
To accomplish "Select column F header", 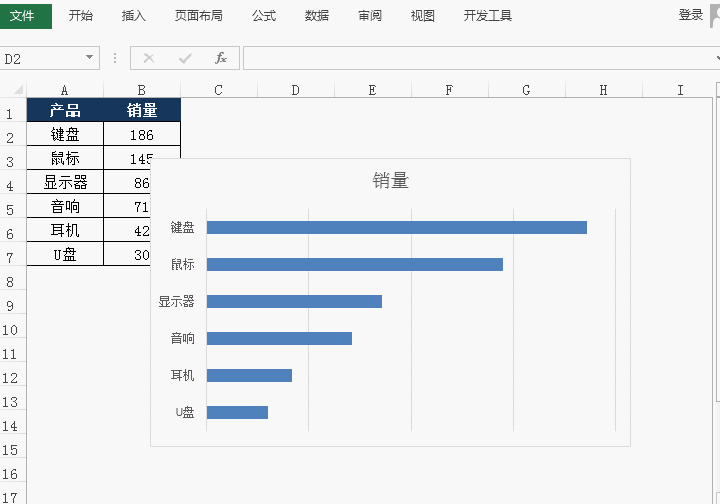I will click(x=450, y=90).
